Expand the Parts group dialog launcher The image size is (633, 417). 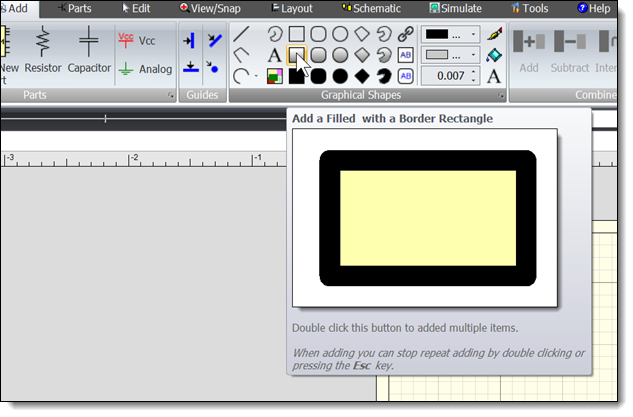coord(171,95)
